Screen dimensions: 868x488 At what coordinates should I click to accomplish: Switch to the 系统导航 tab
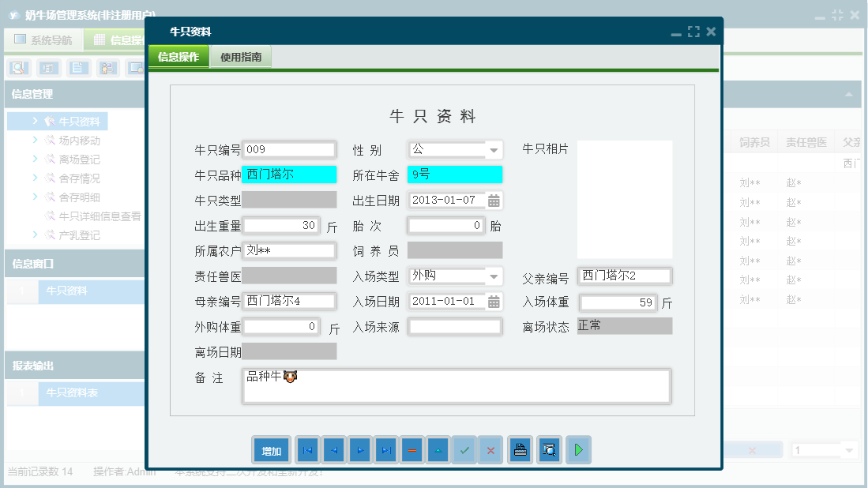coord(43,39)
